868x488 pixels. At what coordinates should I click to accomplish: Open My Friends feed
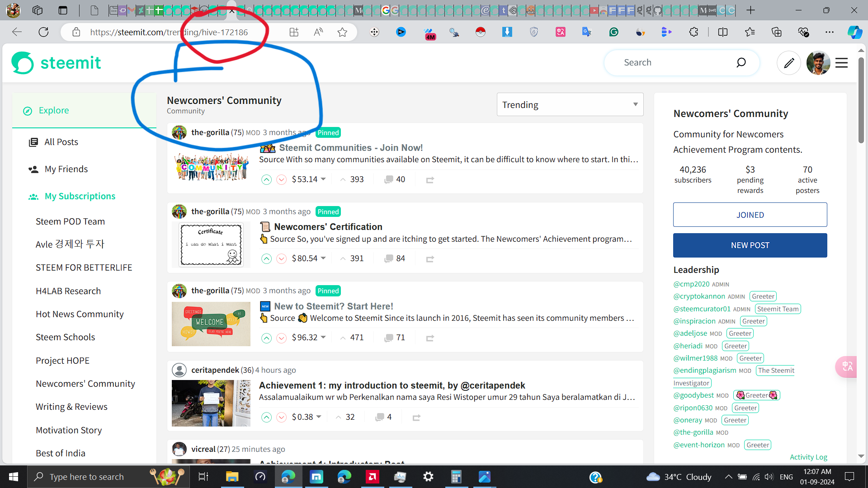tap(66, 169)
